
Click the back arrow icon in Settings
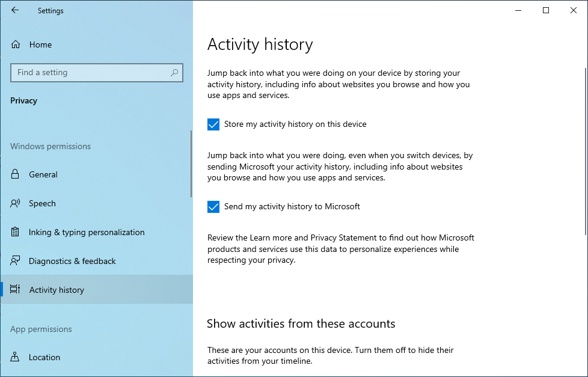[x=15, y=10]
